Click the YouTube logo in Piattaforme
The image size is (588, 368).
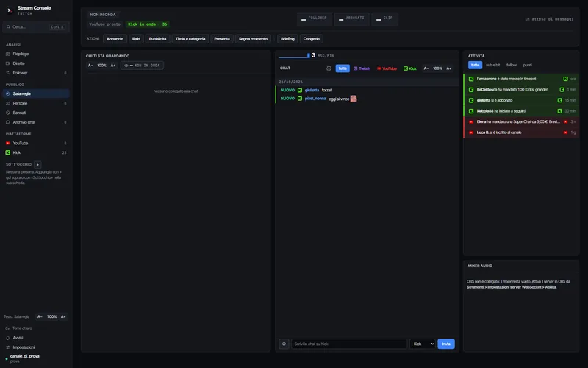coord(8,143)
